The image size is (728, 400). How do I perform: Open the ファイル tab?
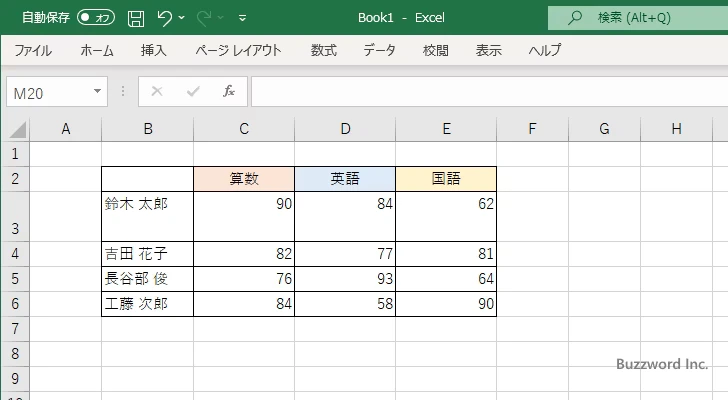(33, 50)
